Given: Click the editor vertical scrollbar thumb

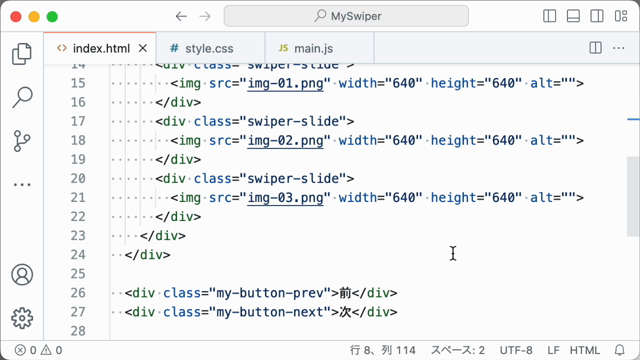Looking at the screenshot, I should pos(633,196).
